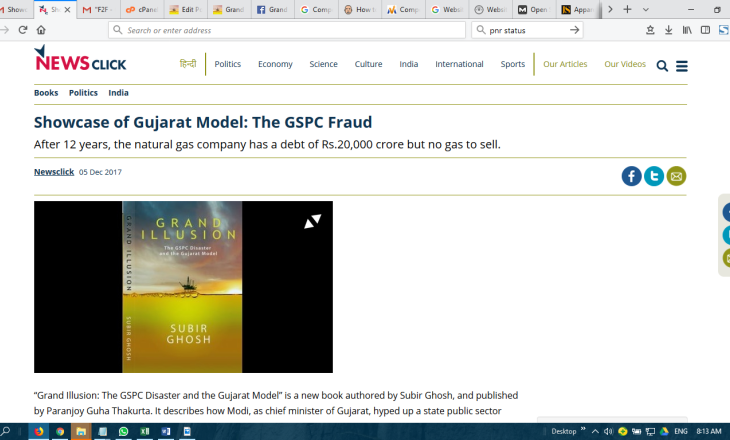This screenshot has height=440, width=730.
Task: Share article on Facebook
Action: (631, 176)
